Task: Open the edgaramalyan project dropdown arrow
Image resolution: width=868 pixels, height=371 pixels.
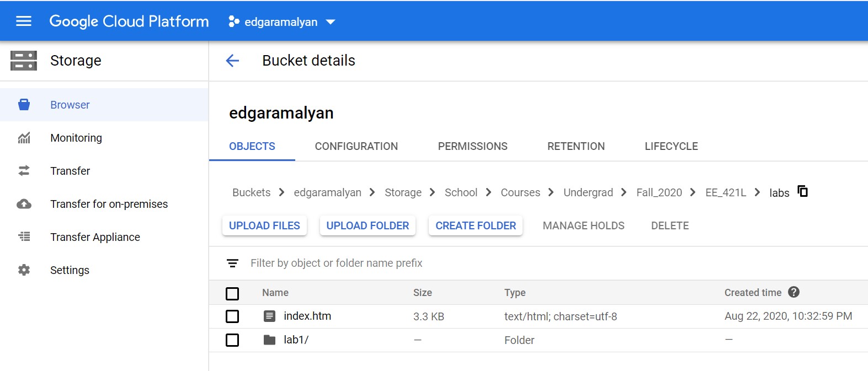Action: (x=331, y=22)
